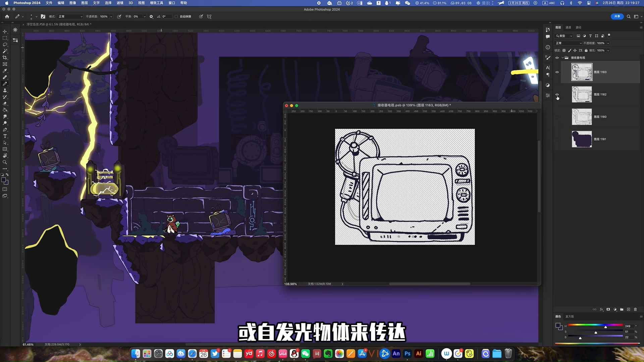
Task: Open WeChat from the Dock
Action: tap(306, 354)
